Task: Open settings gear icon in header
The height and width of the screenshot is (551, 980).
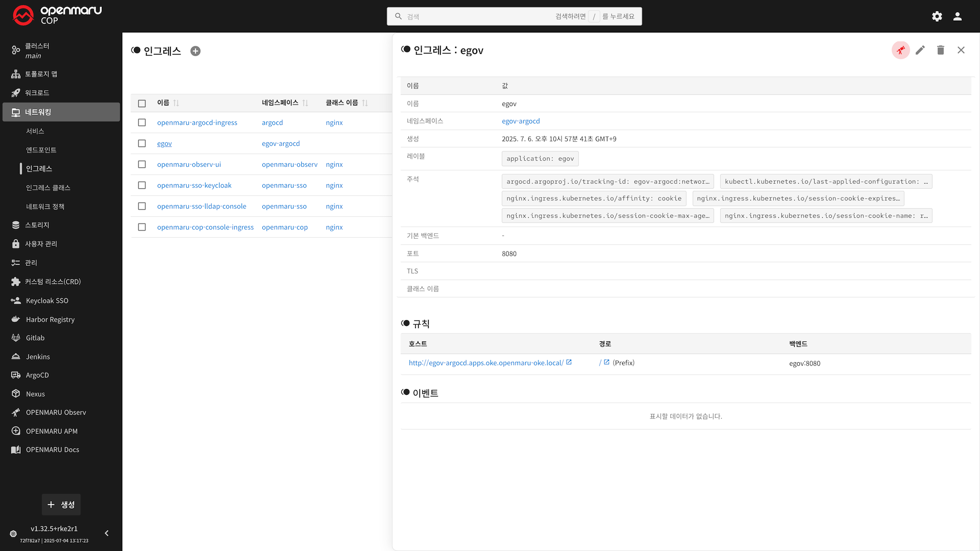Action: [937, 16]
